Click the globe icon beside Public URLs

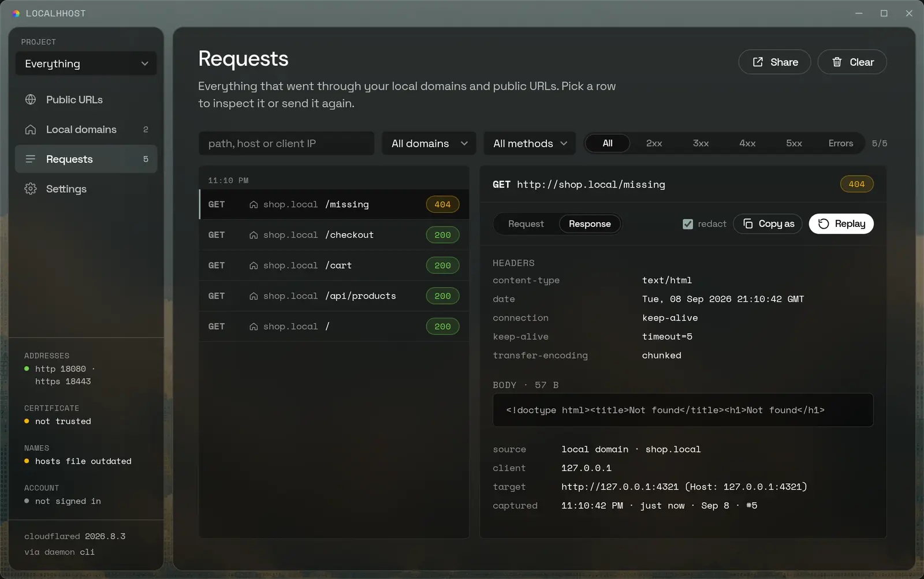click(31, 100)
